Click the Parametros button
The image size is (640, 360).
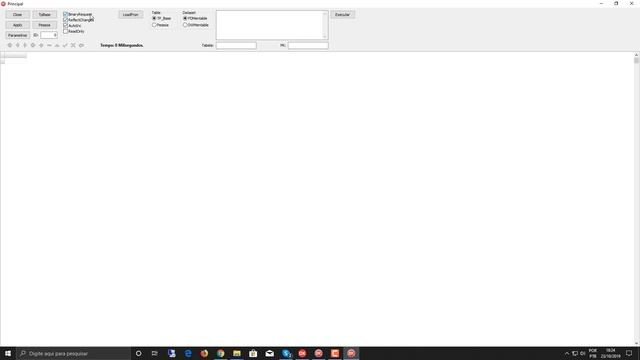(x=18, y=36)
